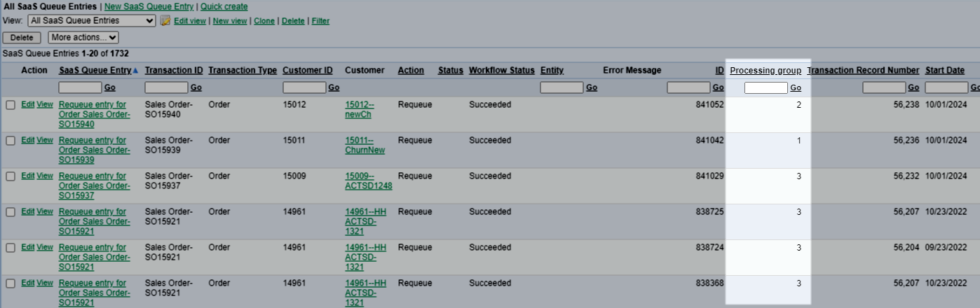Click the Delete button above the list
Viewport: 980px width, 308px height.
pos(22,38)
